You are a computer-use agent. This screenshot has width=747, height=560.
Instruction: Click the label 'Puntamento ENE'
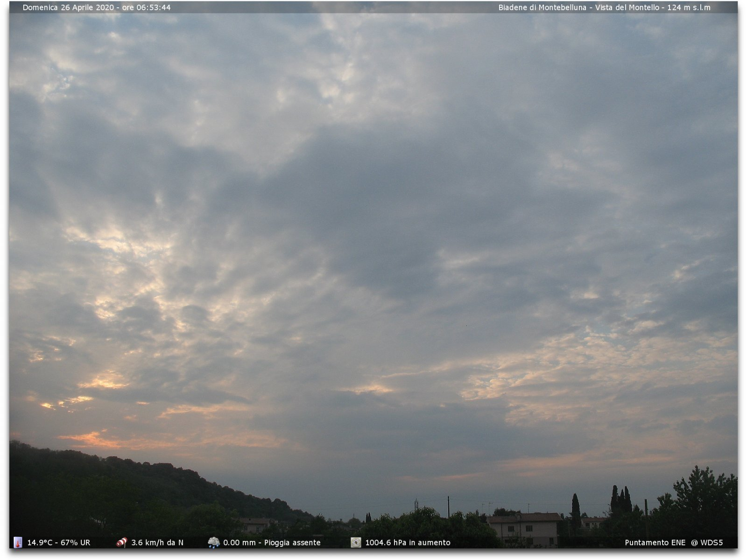(x=655, y=543)
